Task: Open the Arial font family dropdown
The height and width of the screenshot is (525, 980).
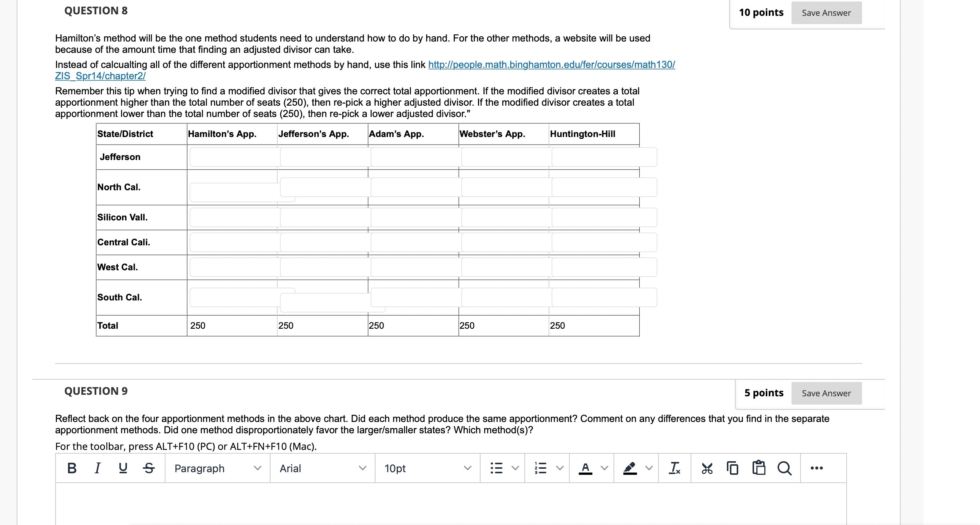Action: pos(322,468)
